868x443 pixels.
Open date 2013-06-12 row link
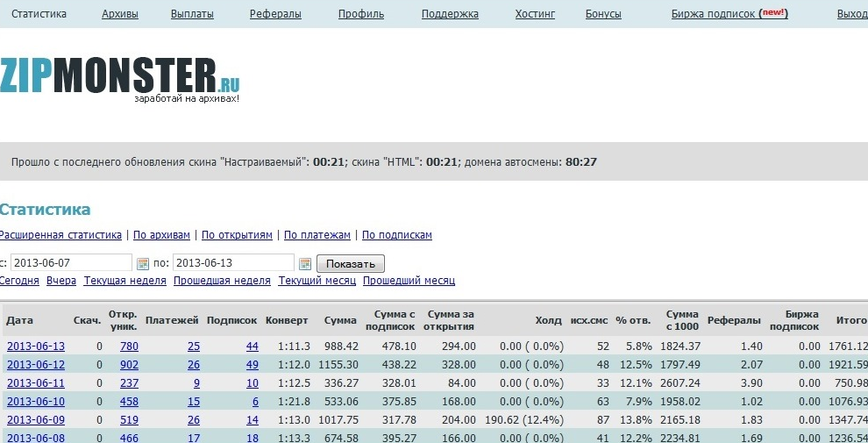(x=36, y=364)
